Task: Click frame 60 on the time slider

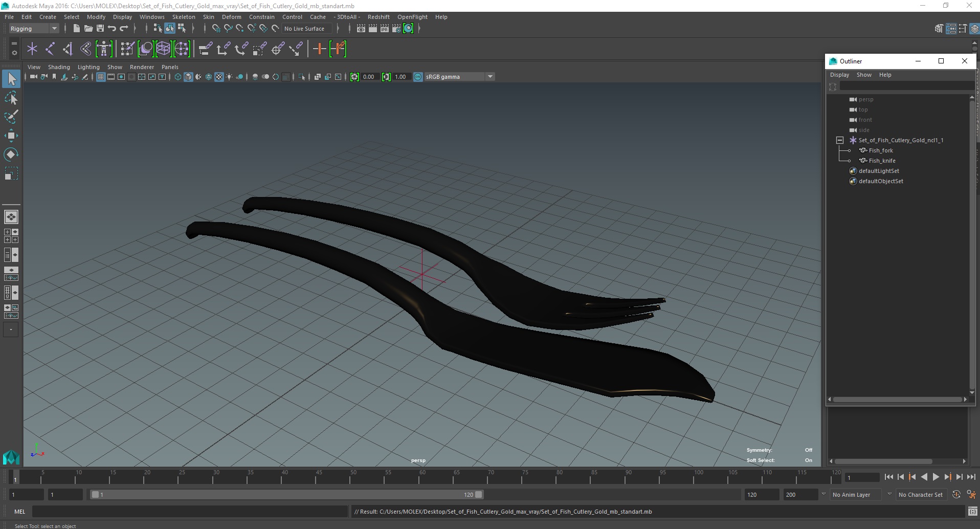Action: click(422, 477)
